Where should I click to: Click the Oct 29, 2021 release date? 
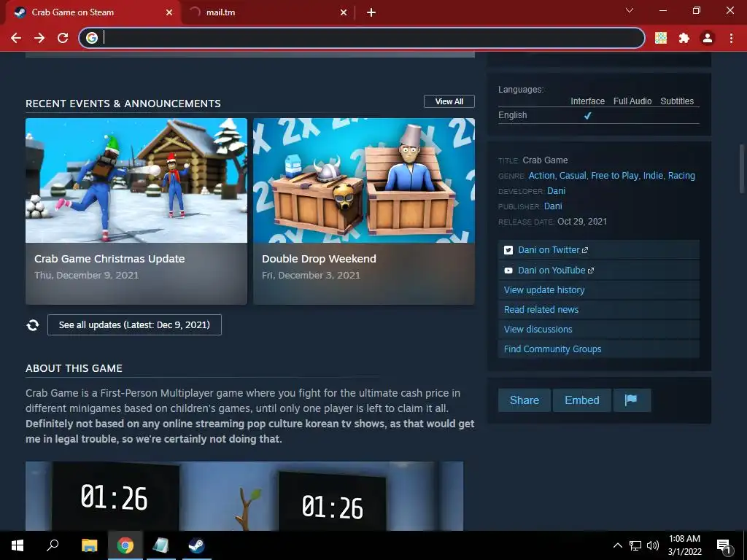tap(582, 222)
